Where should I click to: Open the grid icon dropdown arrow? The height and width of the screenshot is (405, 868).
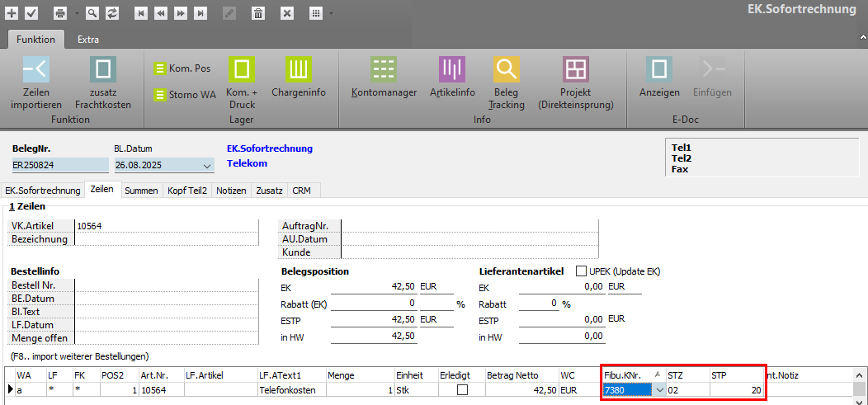tap(331, 12)
